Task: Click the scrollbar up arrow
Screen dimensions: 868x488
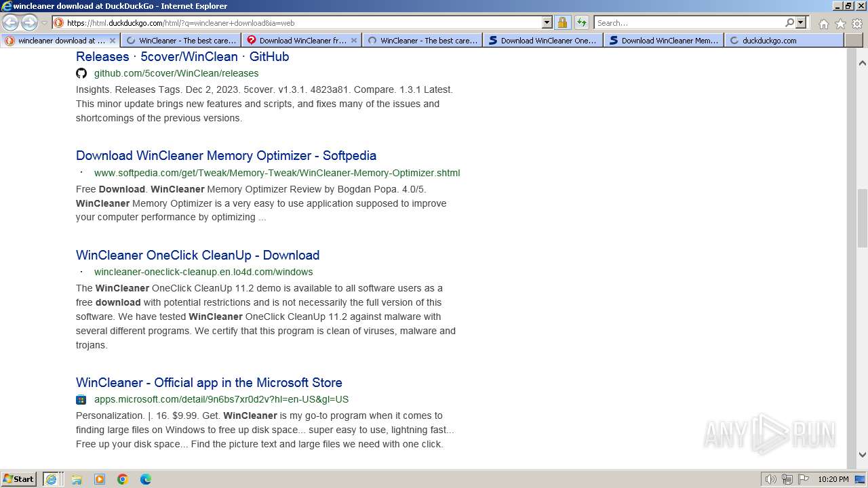Action: [863, 62]
